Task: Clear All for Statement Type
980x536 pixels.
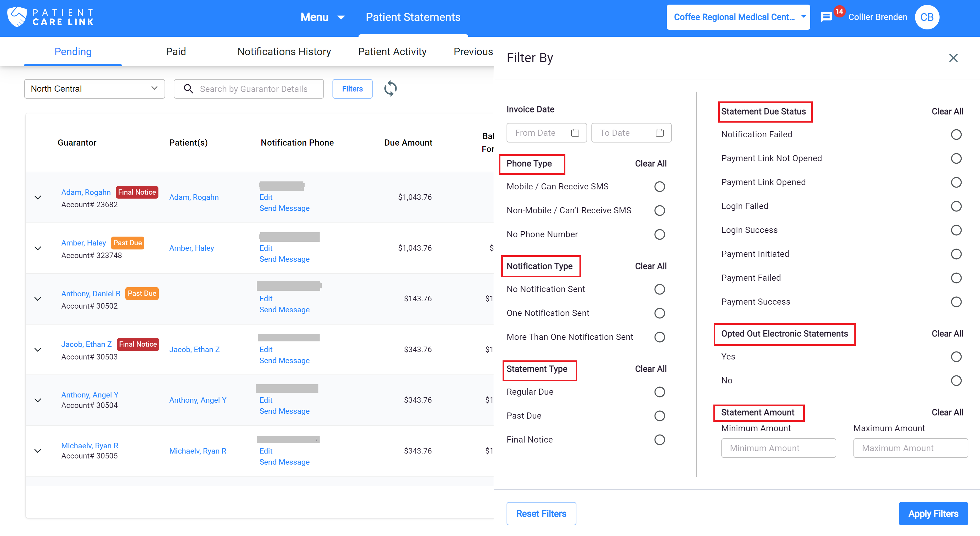Action: coord(651,369)
